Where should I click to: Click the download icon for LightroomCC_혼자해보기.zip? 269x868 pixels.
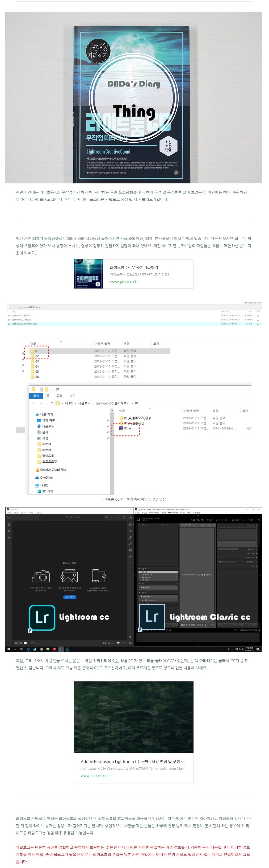258,324
